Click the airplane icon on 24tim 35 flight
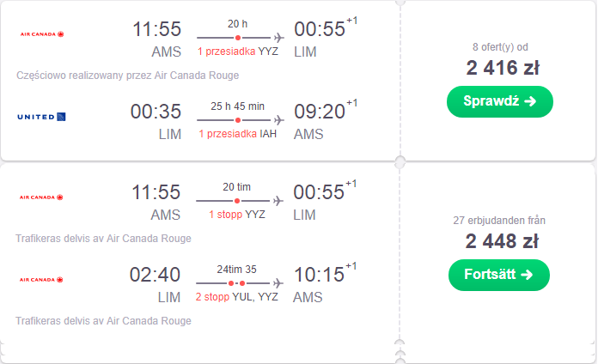Image resolution: width=598 pixels, height=364 pixels. point(278,283)
